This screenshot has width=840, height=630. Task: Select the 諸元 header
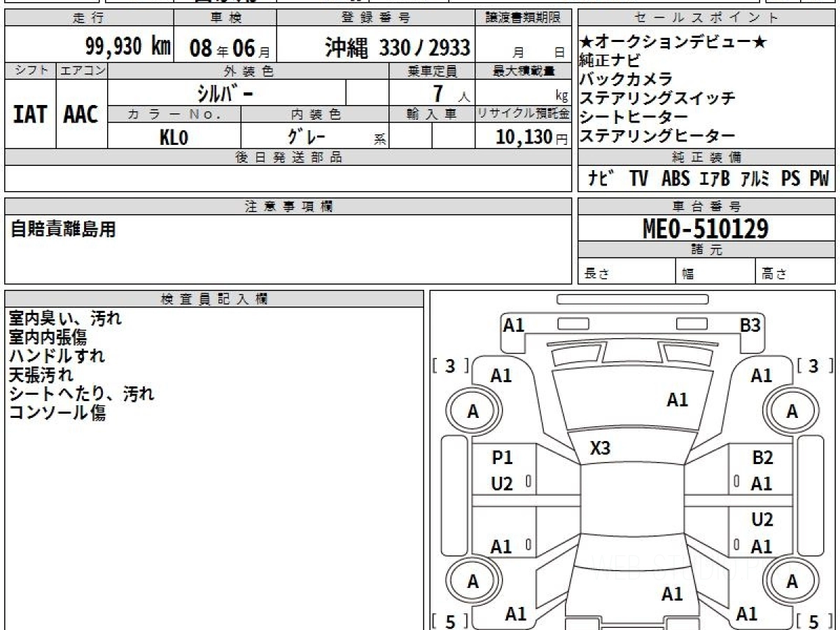click(x=706, y=249)
